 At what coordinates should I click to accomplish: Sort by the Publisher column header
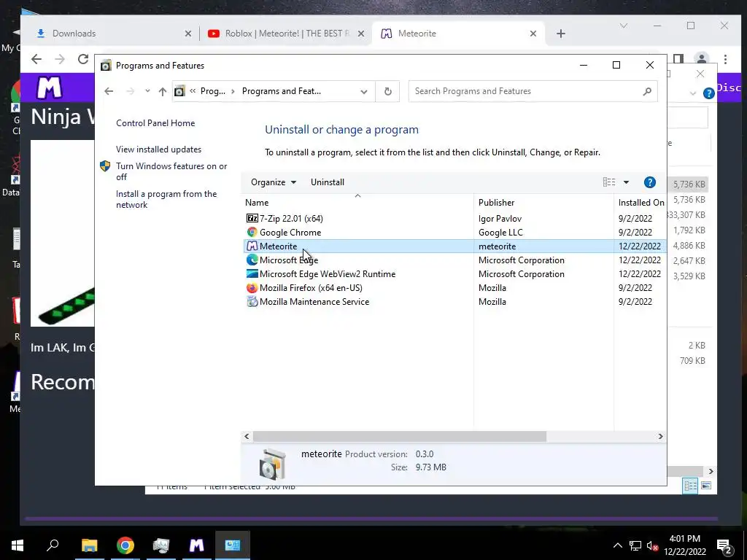coord(543,203)
